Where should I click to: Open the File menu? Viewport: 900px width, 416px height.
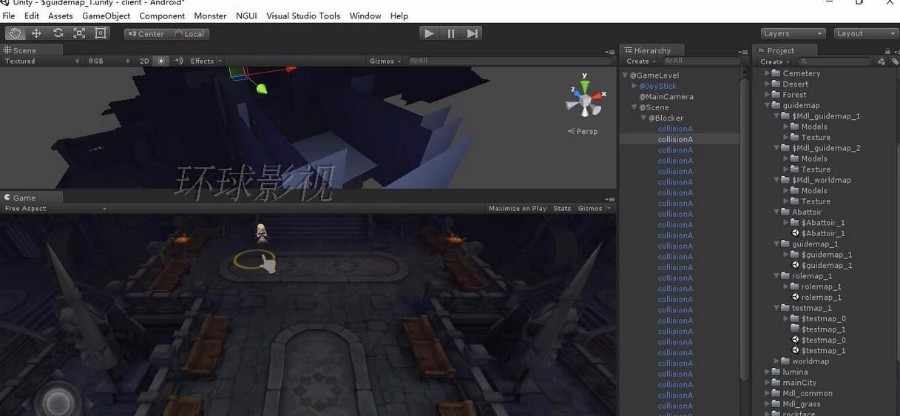9,16
